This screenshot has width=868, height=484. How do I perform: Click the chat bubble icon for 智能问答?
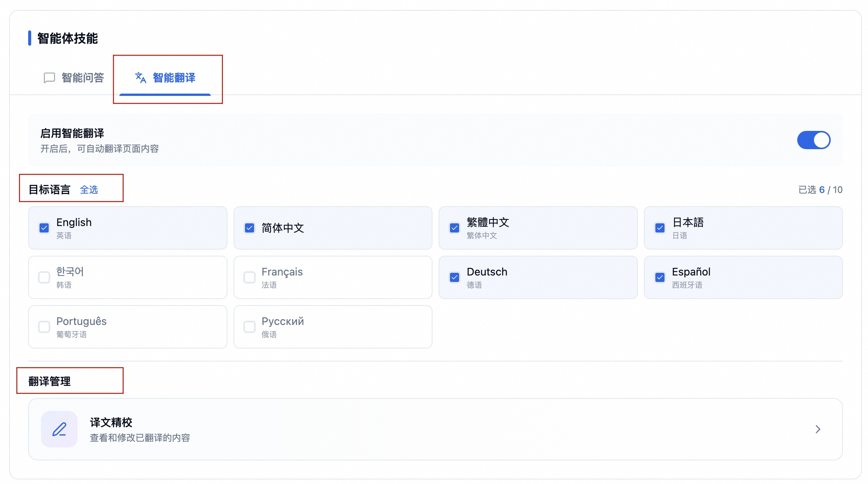(x=49, y=78)
